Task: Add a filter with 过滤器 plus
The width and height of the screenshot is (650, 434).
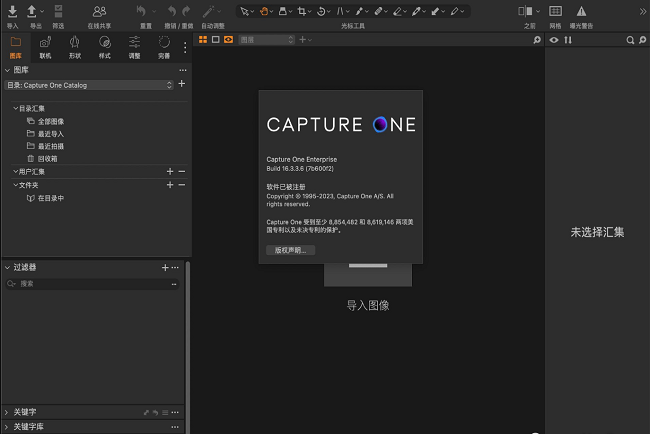Action: click(x=165, y=267)
